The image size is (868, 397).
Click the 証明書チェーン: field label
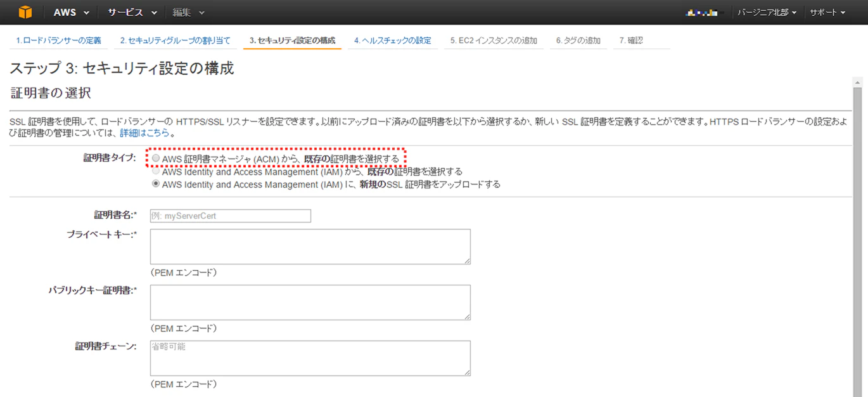106,346
